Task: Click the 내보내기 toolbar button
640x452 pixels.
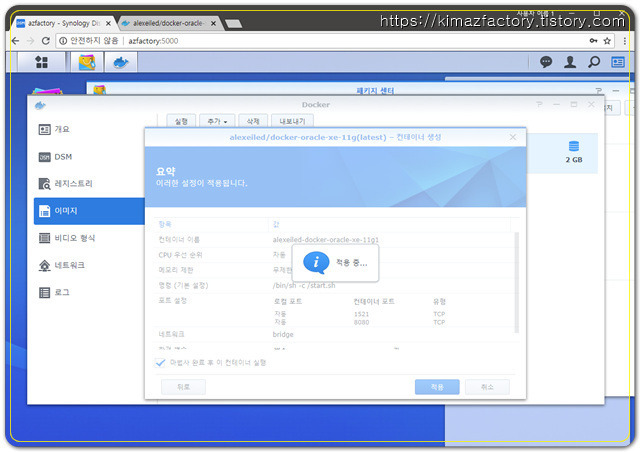Action: pyautogui.click(x=292, y=121)
